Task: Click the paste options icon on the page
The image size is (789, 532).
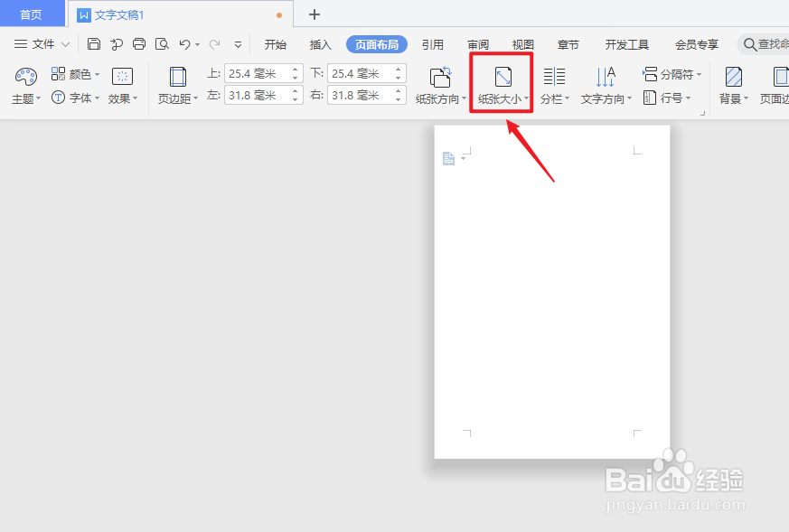Action: point(449,158)
